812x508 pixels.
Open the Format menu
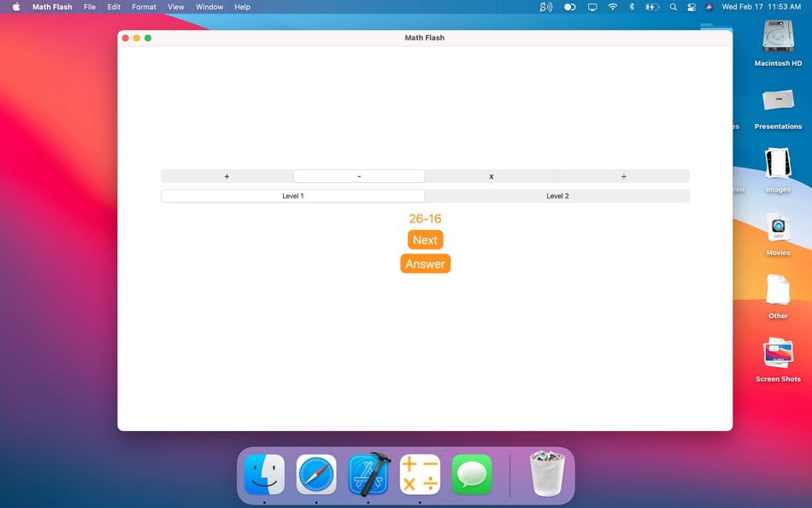144,7
